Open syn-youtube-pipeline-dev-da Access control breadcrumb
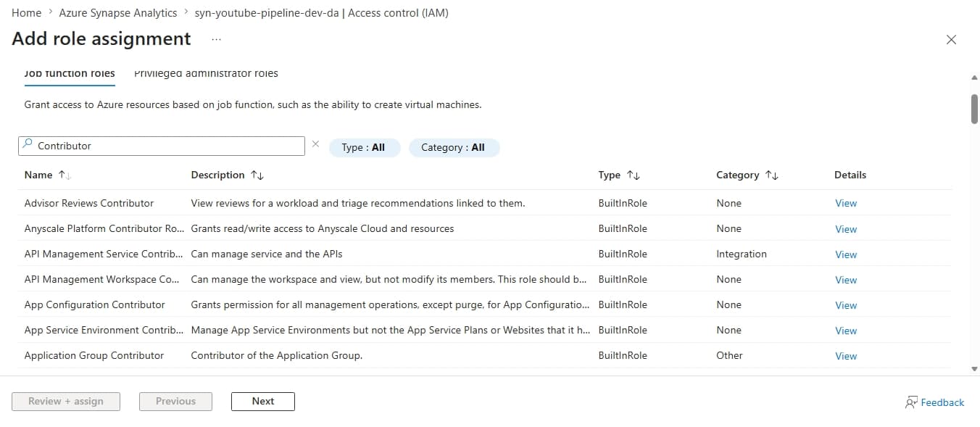The height and width of the screenshot is (427, 980). pos(322,12)
